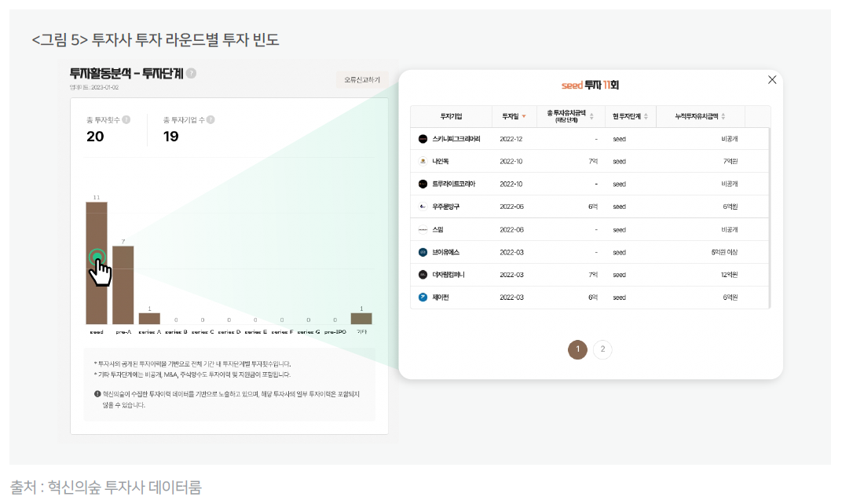Click 스키니피그크리머리 company logo

tap(423, 139)
